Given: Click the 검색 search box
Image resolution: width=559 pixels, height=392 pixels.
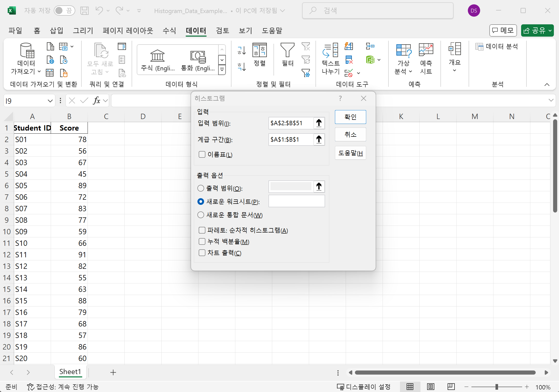Looking at the screenshot, I should (378, 10).
